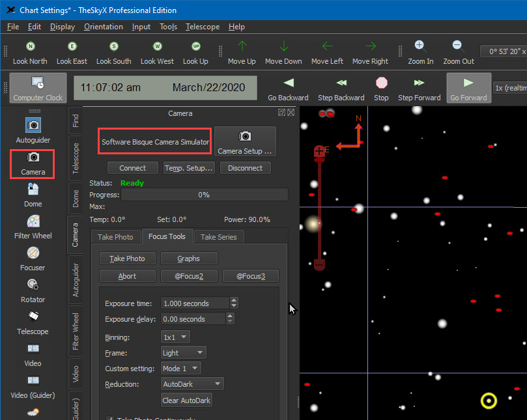Toggle the Computer Clock button
The width and height of the screenshot is (527, 420).
tap(38, 88)
